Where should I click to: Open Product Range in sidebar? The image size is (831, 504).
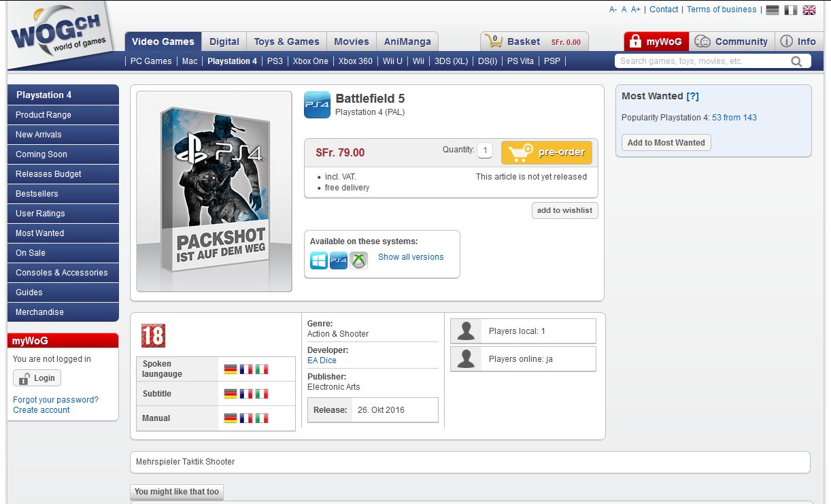tap(63, 115)
